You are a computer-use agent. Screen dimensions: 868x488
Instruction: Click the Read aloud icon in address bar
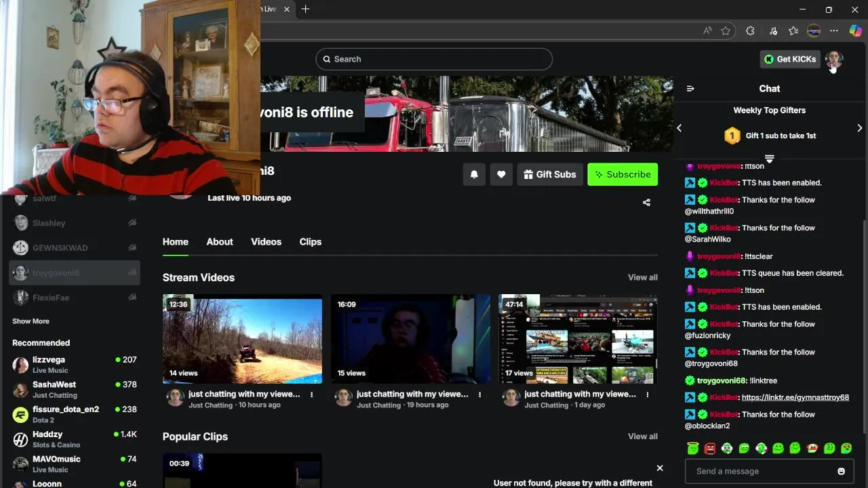707,30
